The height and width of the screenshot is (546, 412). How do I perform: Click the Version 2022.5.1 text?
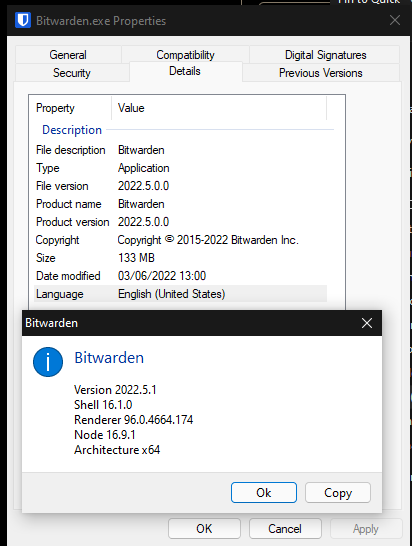pos(115,390)
